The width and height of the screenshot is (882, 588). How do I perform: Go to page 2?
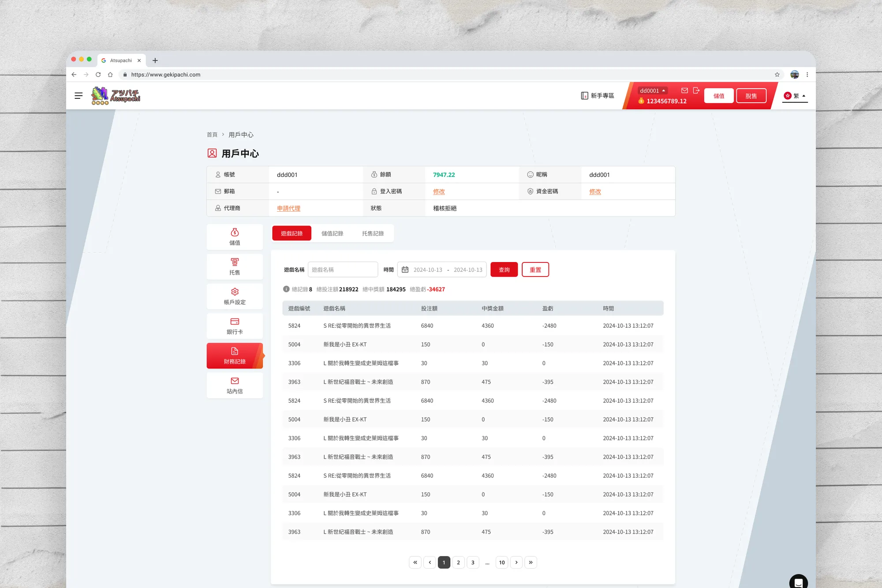[x=458, y=562]
